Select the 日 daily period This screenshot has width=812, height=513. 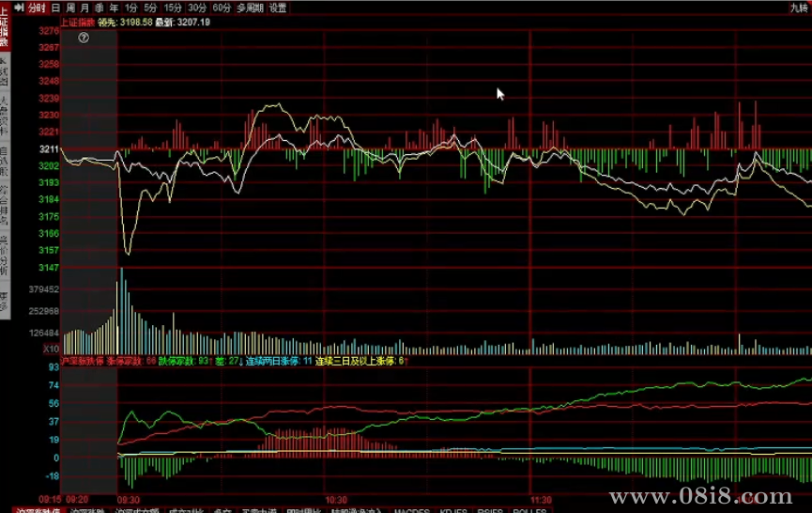pos(55,8)
